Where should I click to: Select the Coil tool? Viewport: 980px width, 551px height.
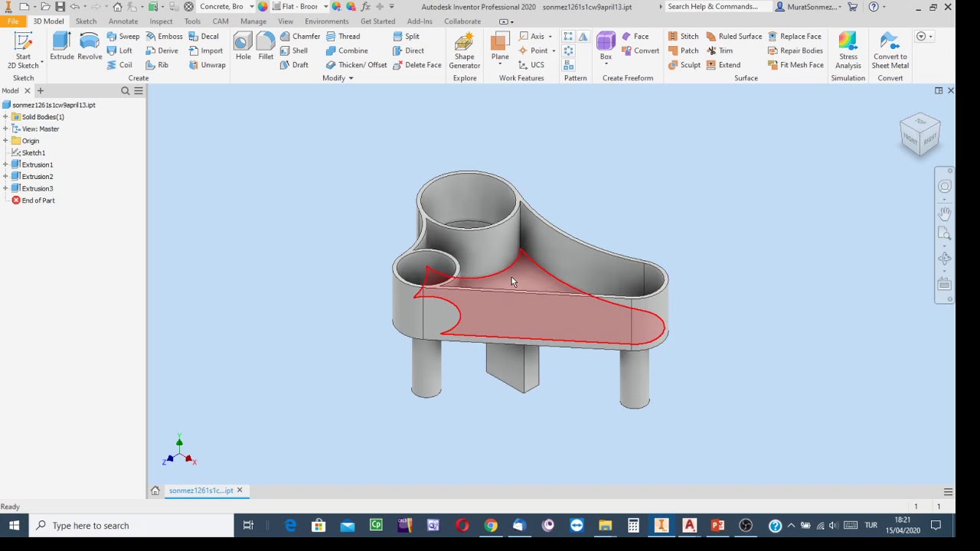119,65
